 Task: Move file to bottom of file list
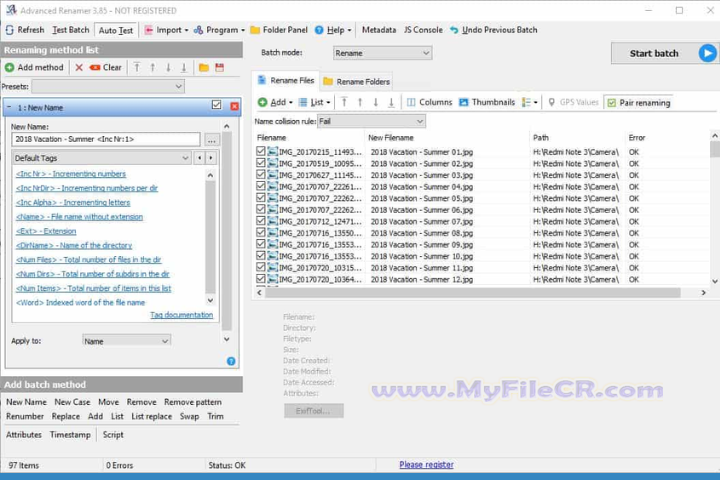coord(391,102)
